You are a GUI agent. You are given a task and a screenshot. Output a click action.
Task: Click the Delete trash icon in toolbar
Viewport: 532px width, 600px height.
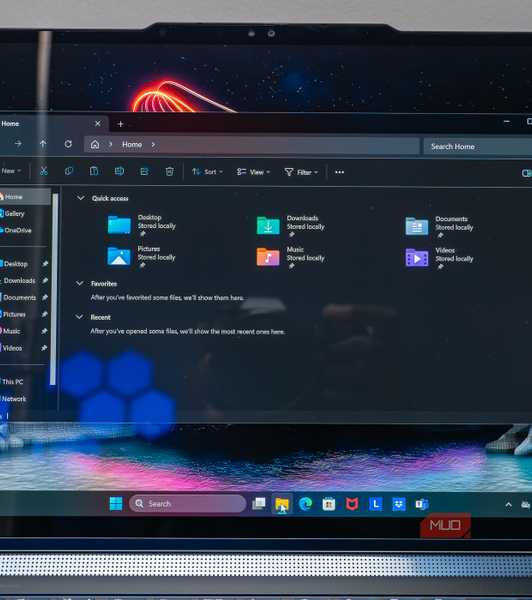(x=169, y=171)
